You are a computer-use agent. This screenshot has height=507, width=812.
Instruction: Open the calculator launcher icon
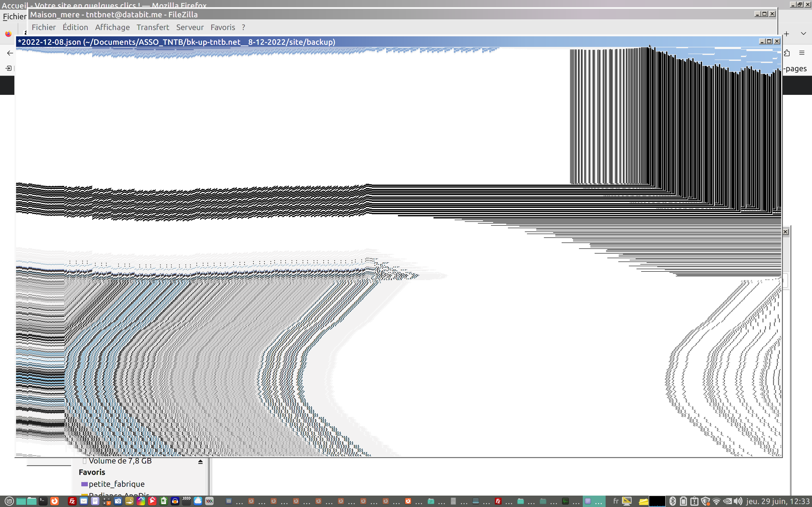(x=107, y=501)
